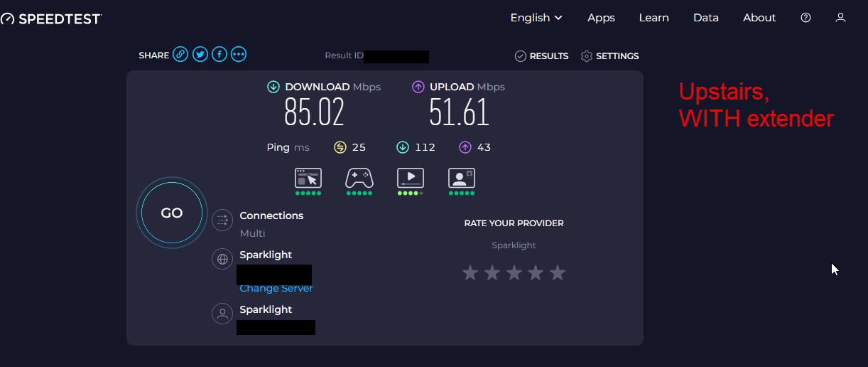Click the Multi connections label
Viewport: 868px width, 367px height.
click(x=252, y=233)
